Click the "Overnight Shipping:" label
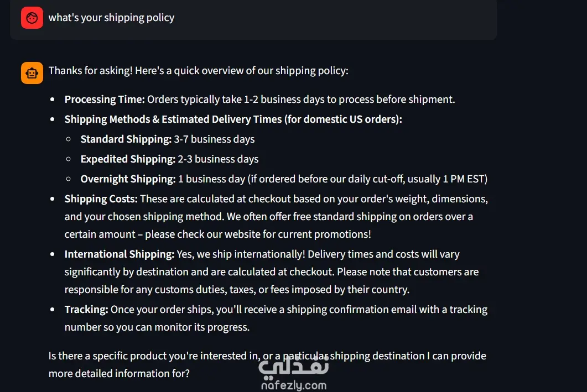This screenshot has height=392, width=587. tap(128, 179)
